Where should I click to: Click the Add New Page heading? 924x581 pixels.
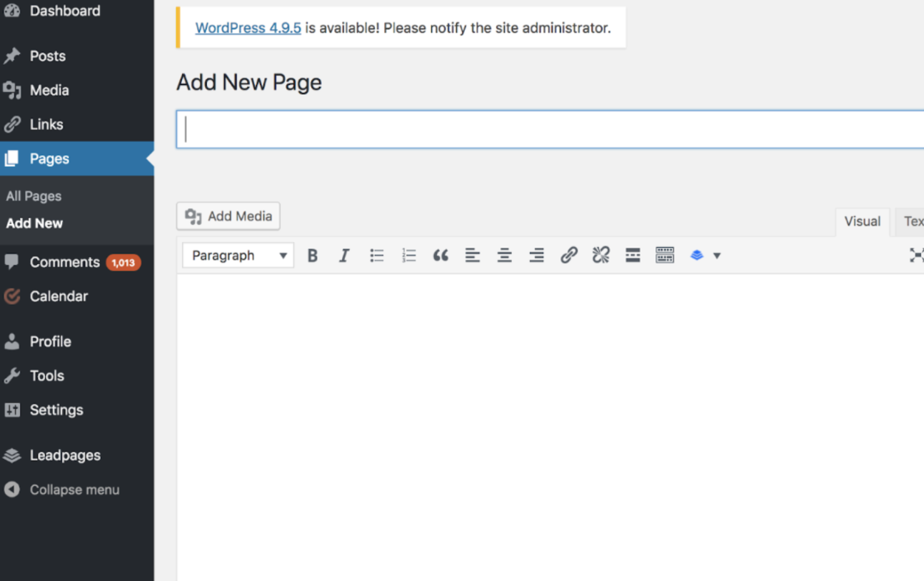249,83
